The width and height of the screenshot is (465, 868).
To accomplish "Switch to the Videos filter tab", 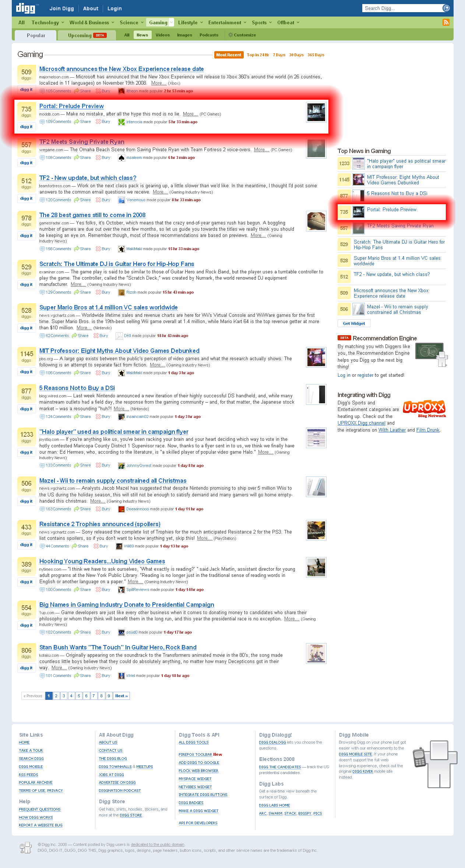I will 162,35.
